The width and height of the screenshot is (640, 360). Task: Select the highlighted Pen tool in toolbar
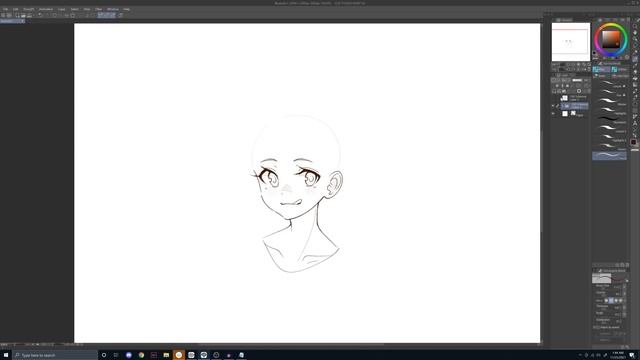tap(635, 59)
